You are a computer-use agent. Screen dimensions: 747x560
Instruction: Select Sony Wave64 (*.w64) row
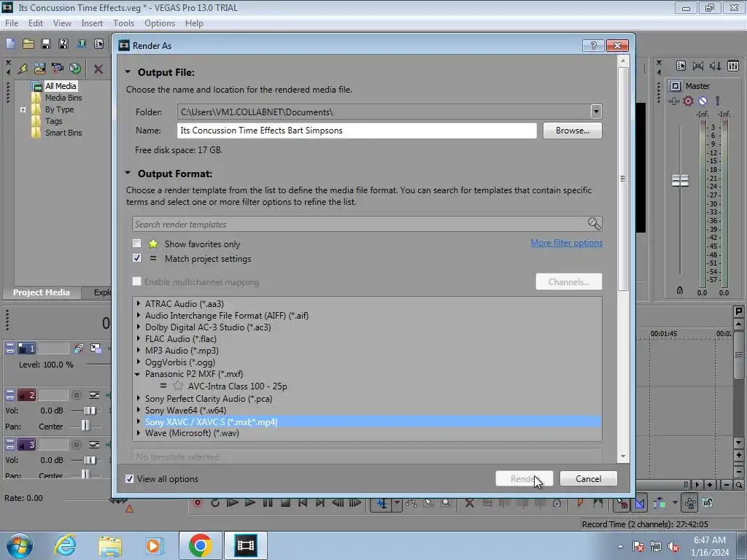tap(185, 410)
